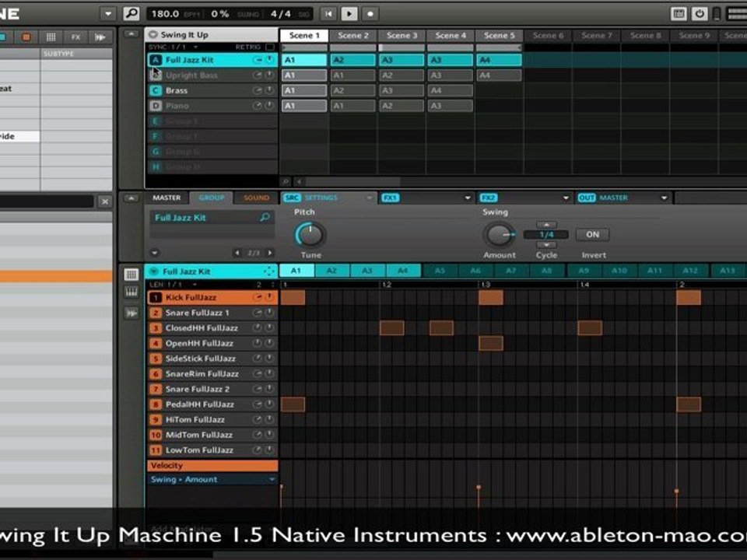This screenshot has height=560, width=747.
Task: Select the Velocity modulation lane
Action: [x=212, y=465]
